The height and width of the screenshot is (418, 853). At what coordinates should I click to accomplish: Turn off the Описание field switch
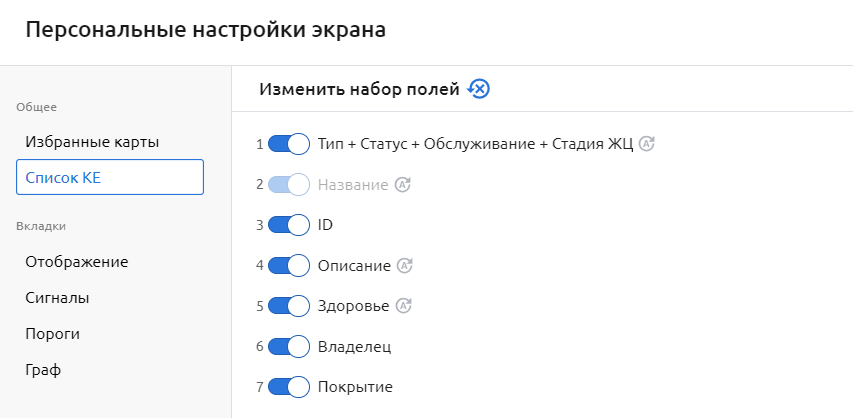point(288,265)
